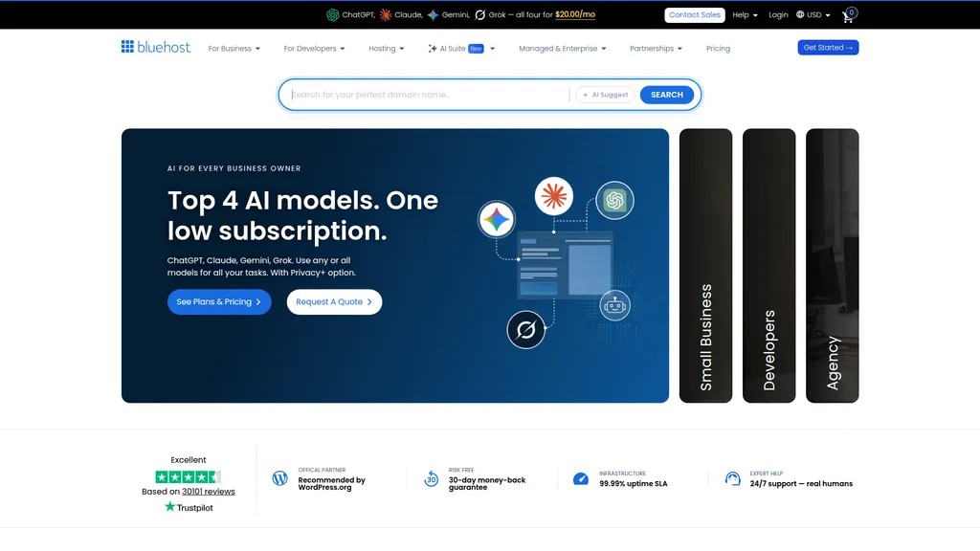The width and height of the screenshot is (980, 551).
Task: Select the Developers vertical panel
Action: click(x=768, y=266)
